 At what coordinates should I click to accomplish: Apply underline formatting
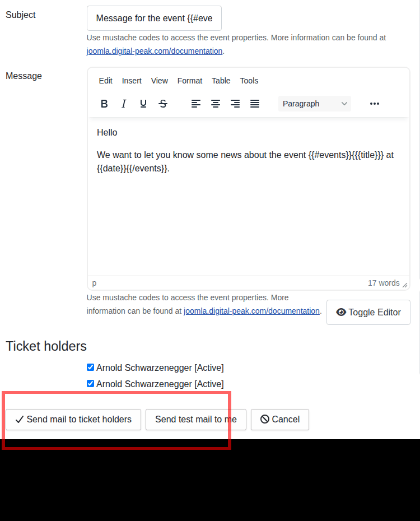(x=143, y=104)
